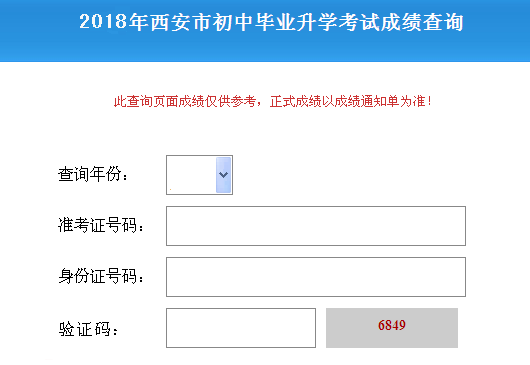Click the 准考证号码 label text
The width and height of the screenshot is (530, 365).
pos(101,225)
